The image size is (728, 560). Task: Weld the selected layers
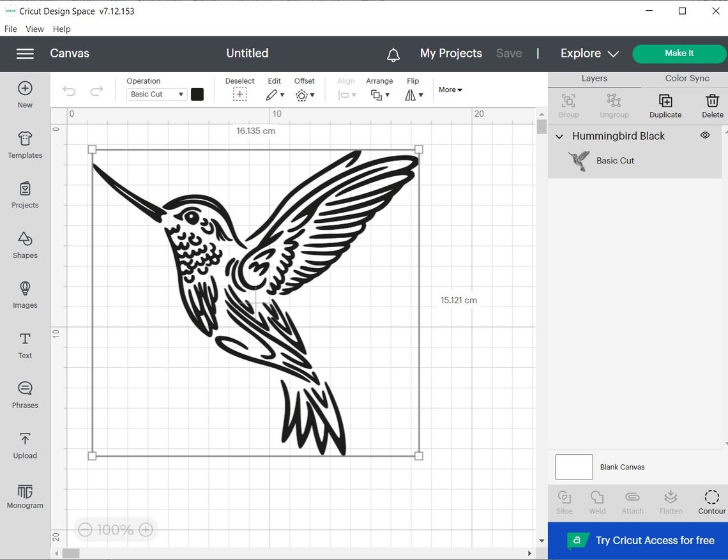pos(596,501)
